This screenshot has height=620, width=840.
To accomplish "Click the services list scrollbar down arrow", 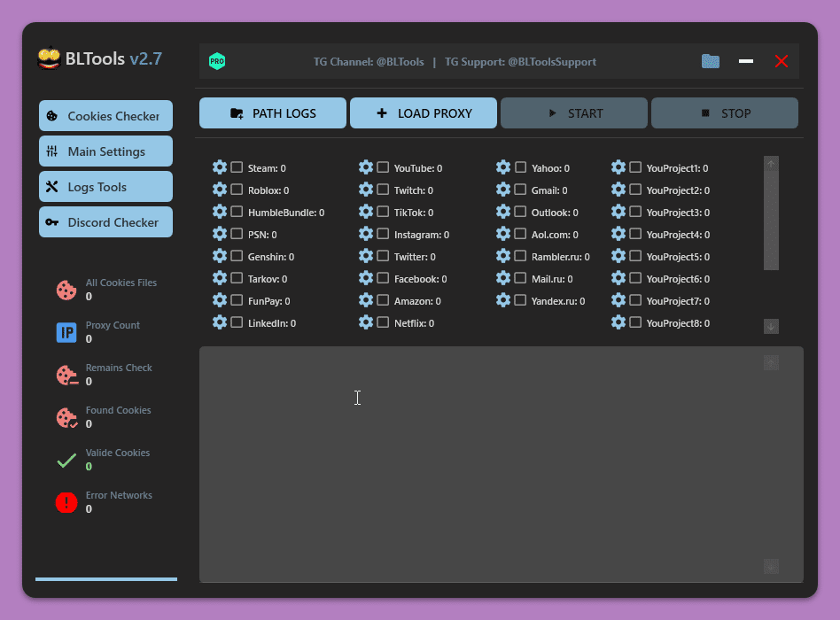I will click(x=771, y=326).
